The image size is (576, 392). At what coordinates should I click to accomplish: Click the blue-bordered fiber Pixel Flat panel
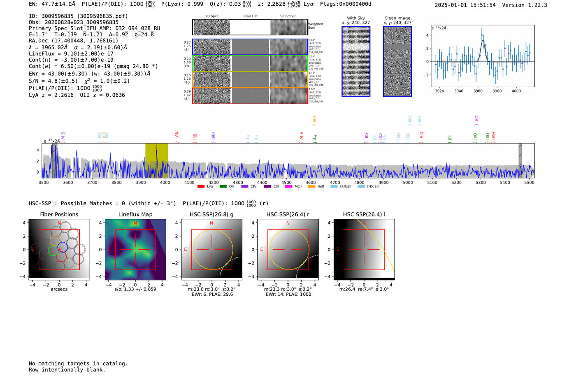point(250,47)
